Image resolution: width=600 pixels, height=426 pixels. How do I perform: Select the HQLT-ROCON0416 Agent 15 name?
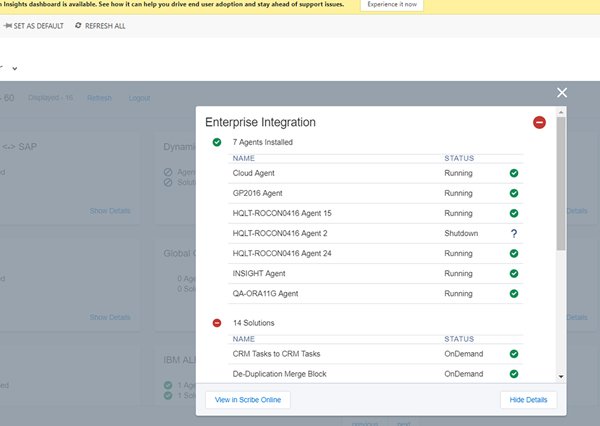click(x=282, y=213)
